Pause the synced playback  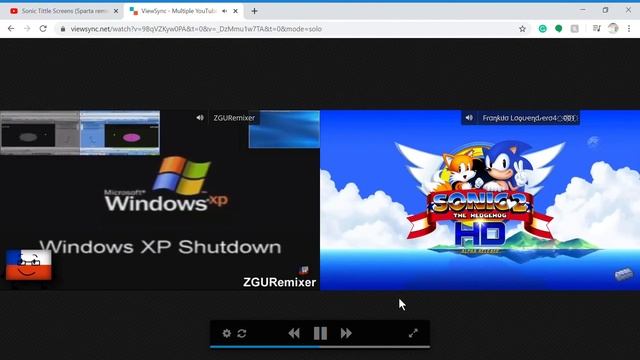click(x=320, y=333)
